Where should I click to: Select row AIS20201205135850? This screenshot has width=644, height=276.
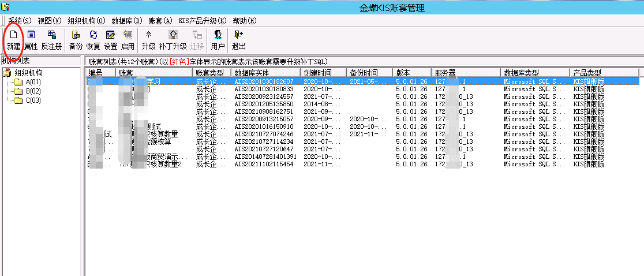pyautogui.click(x=362, y=104)
